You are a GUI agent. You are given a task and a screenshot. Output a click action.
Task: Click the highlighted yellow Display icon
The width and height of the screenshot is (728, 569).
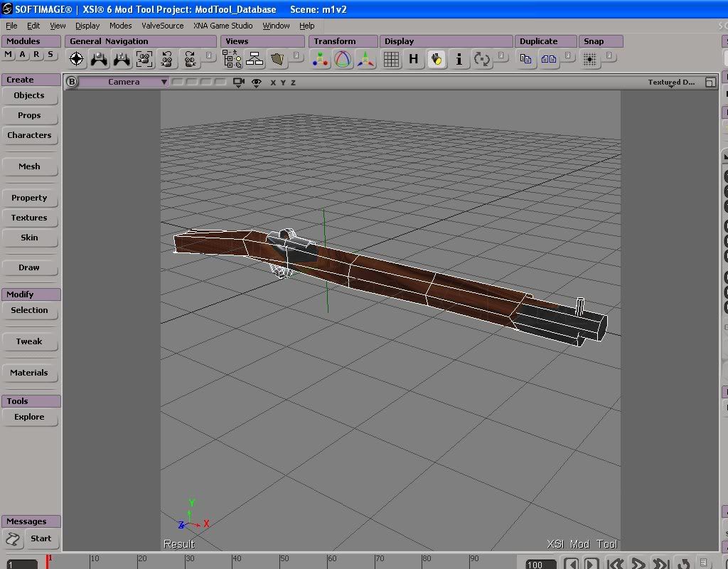(437, 59)
